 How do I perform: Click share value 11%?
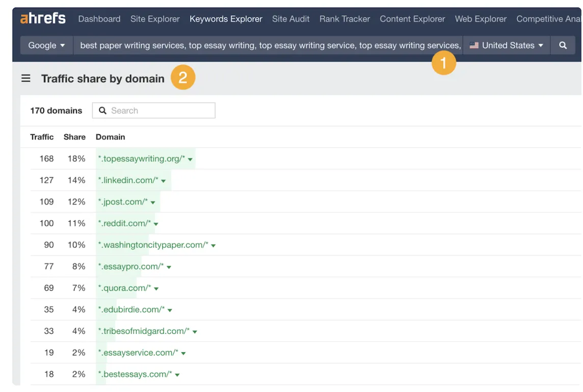point(76,223)
